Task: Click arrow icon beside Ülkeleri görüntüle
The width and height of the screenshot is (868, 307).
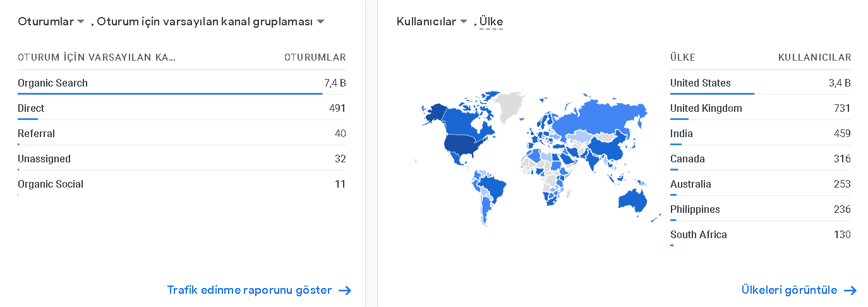Action: click(x=850, y=291)
